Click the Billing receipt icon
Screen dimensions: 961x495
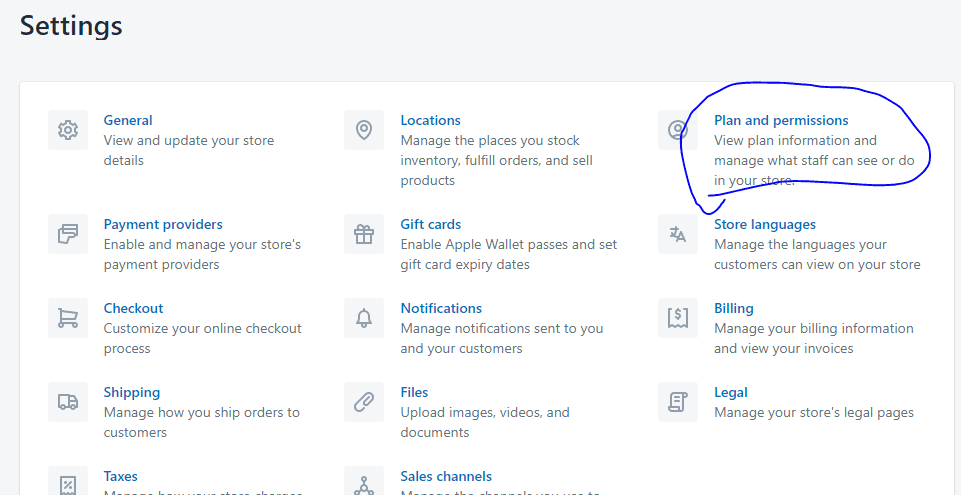(x=678, y=318)
